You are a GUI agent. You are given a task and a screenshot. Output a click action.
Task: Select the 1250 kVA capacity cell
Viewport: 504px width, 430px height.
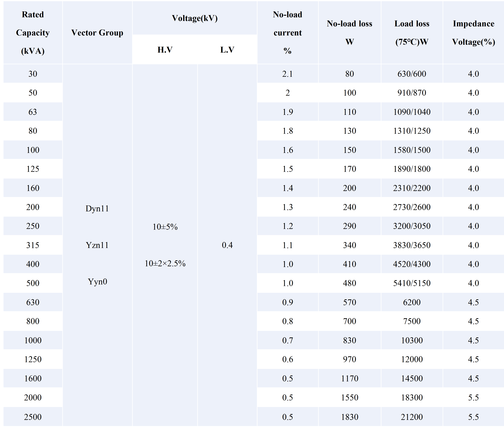[33, 359]
